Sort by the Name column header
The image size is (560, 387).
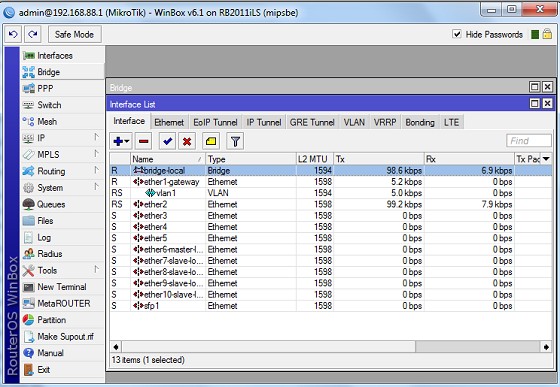click(168, 159)
